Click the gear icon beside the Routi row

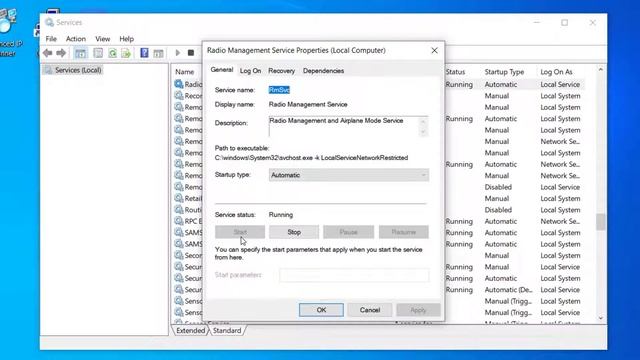tap(178, 209)
